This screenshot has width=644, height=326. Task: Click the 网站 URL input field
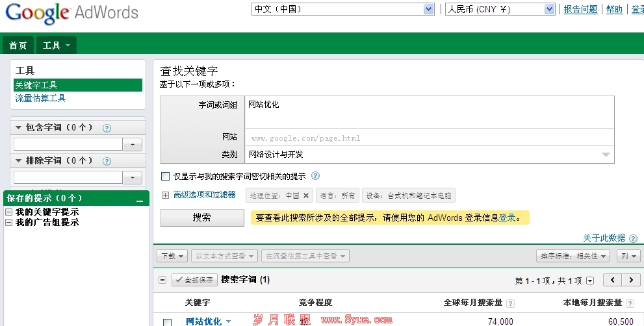[x=429, y=138]
